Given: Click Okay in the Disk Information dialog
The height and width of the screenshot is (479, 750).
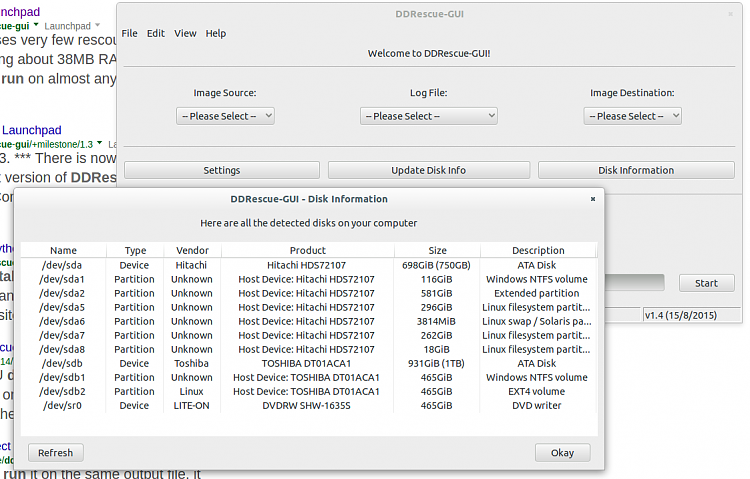Looking at the screenshot, I should pyautogui.click(x=562, y=453).
